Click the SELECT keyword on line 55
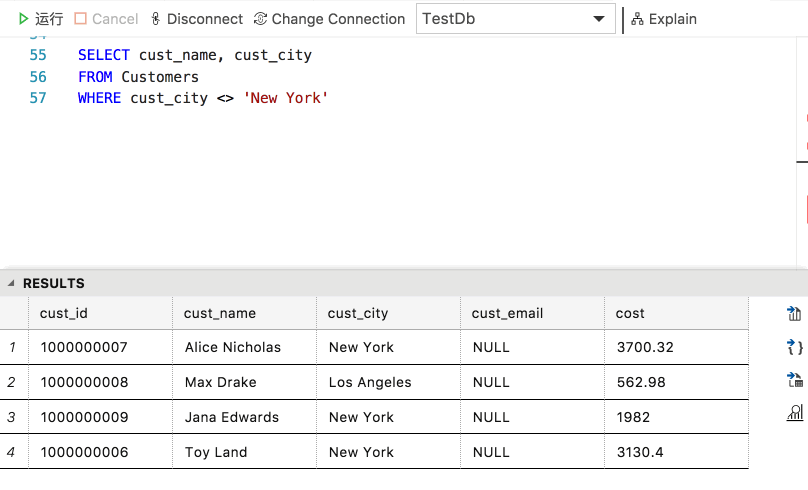 pyautogui.click(x=104, y=55)
